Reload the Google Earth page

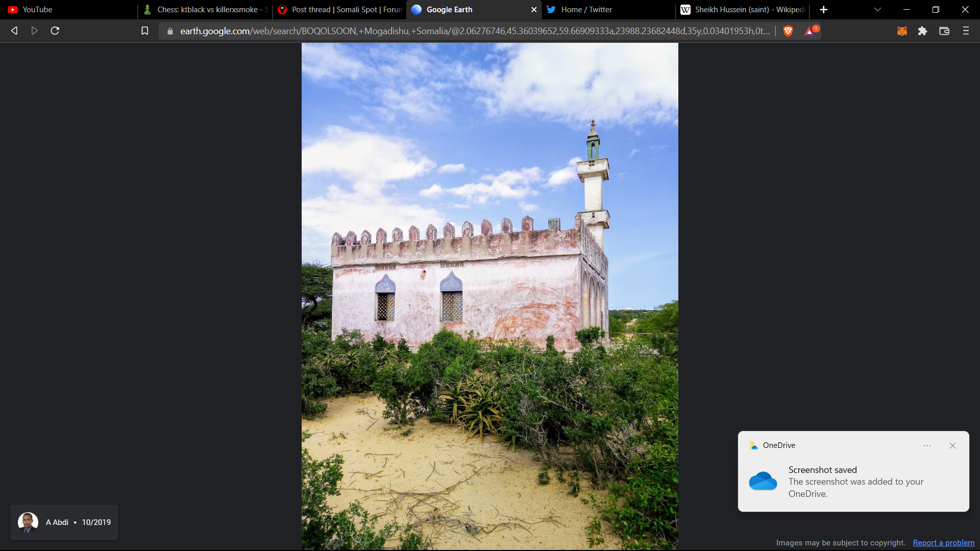(x=55, y=31)
